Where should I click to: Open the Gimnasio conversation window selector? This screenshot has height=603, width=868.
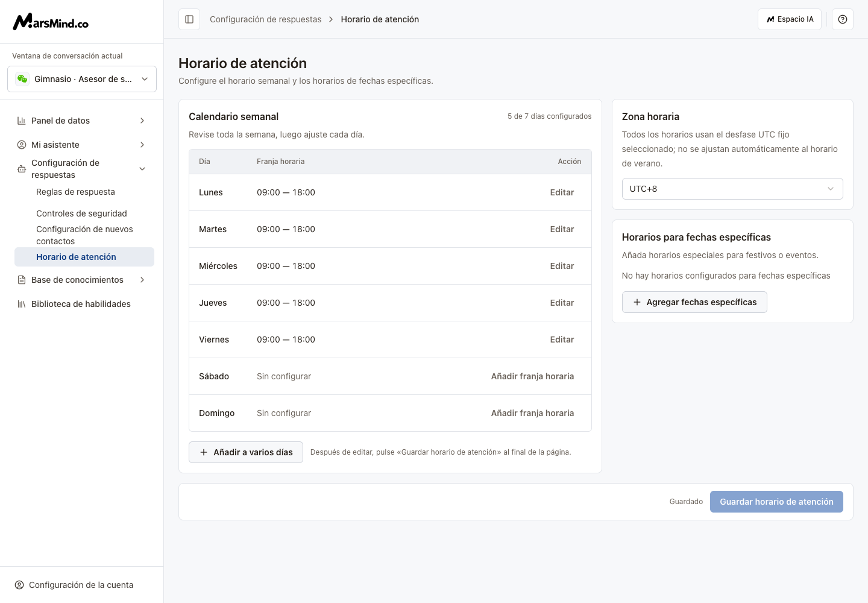click(82, 79)
